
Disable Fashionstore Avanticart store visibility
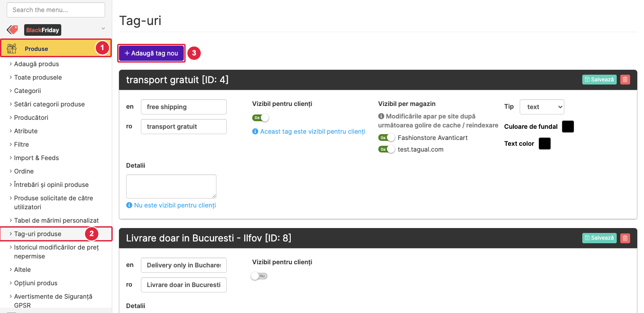point(387,138)
